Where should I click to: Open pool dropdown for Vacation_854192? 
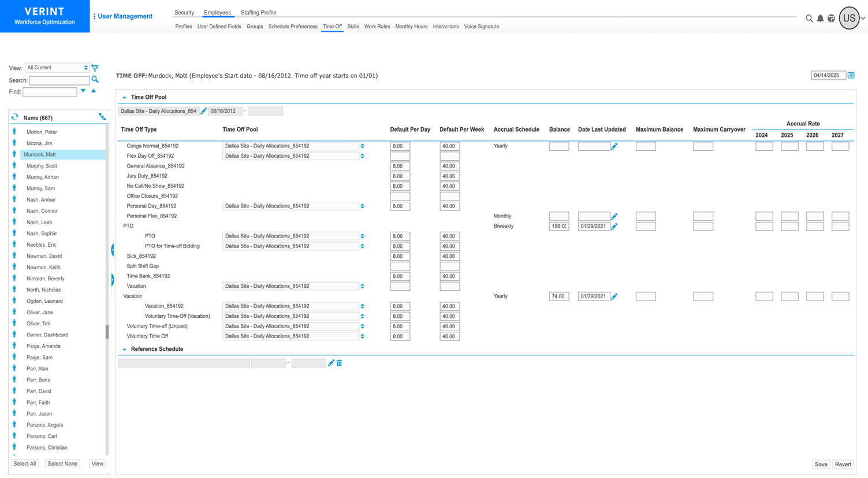point(362,306)
